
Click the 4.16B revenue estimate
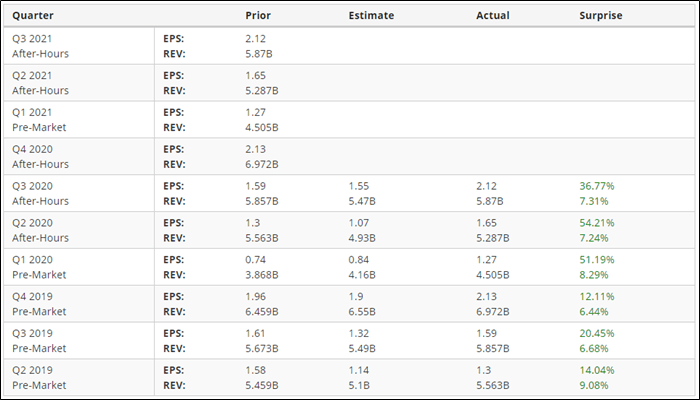point(362,274)
